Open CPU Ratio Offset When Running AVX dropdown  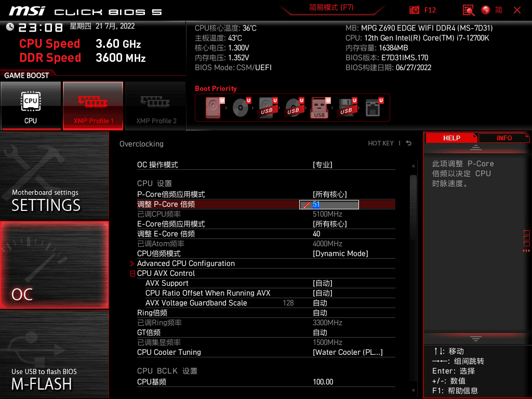tap(322, 293)
